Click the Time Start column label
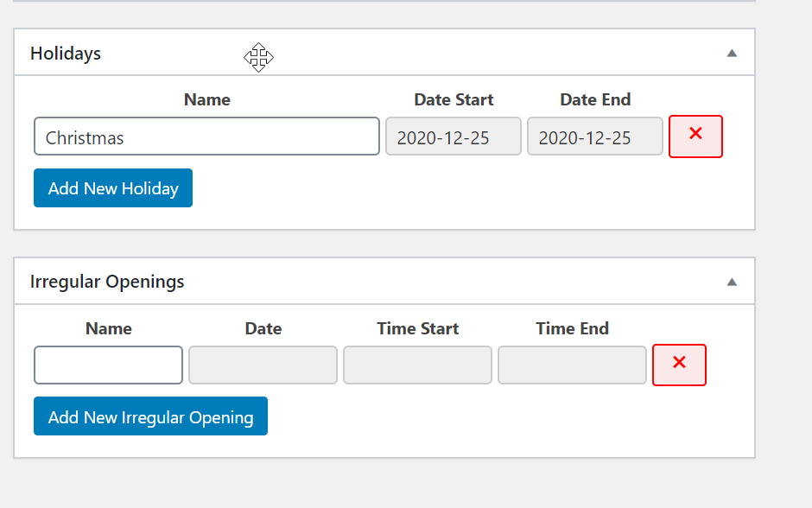The height and width of the screenshot is (508, 812). coord(417,328)
